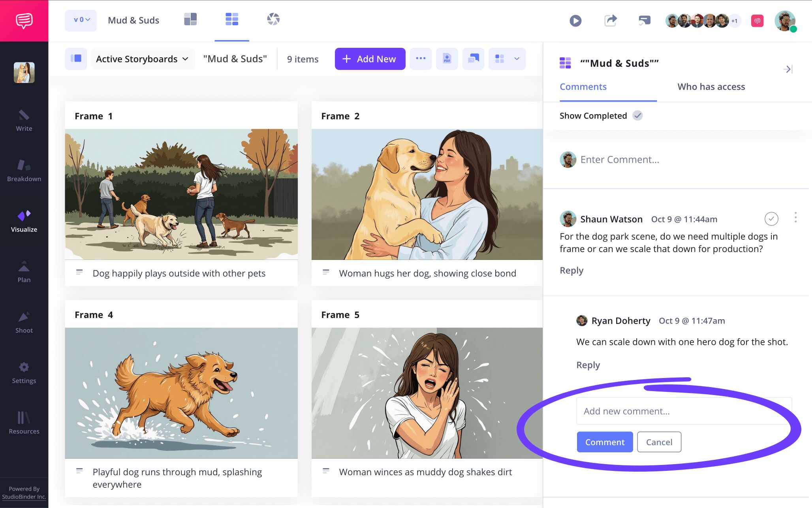The height and width of the screenshot is (508, 812).
Task: Click the expanded avatar count showing +1
Action: (734, 20)
